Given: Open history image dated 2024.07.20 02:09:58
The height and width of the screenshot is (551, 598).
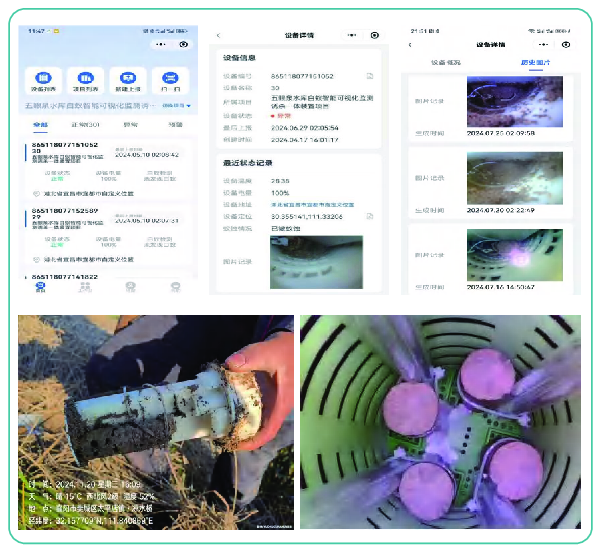Looking at the screenshot, I should coord(514,101).
